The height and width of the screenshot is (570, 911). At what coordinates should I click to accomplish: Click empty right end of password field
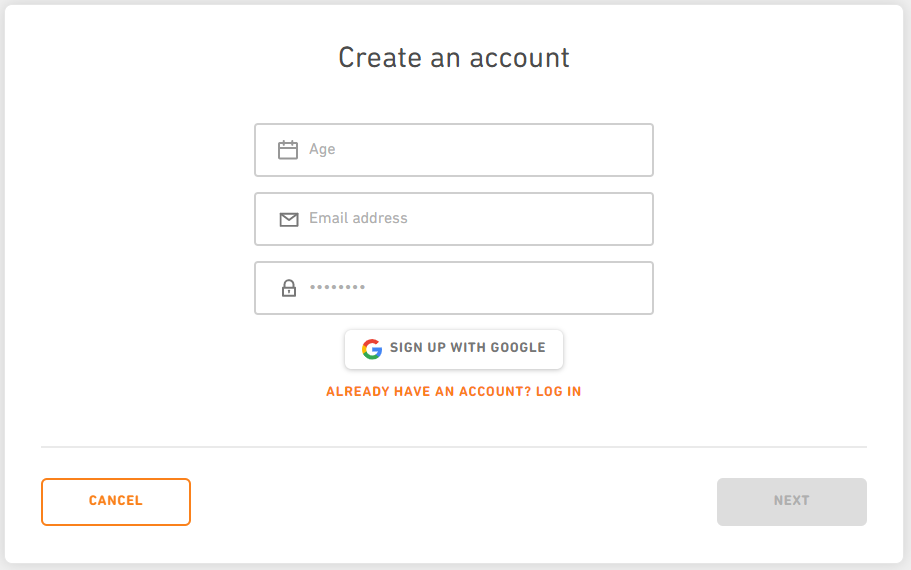click(x=620, y=288)
